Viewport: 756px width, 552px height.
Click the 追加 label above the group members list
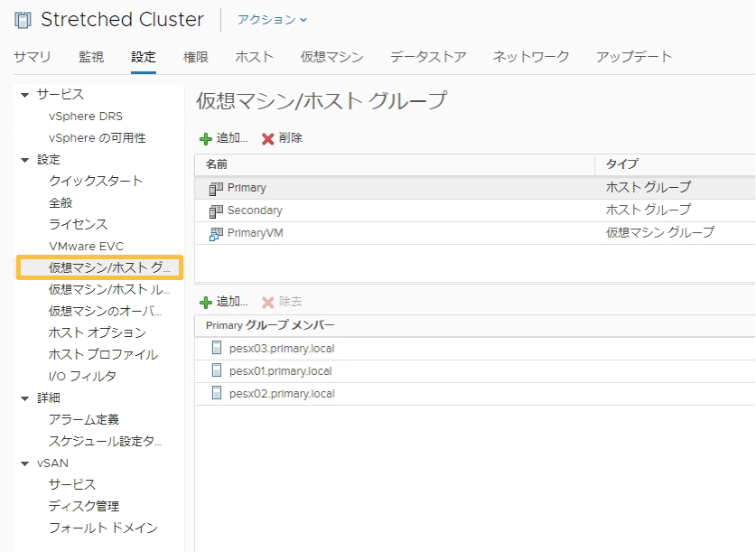232,302
